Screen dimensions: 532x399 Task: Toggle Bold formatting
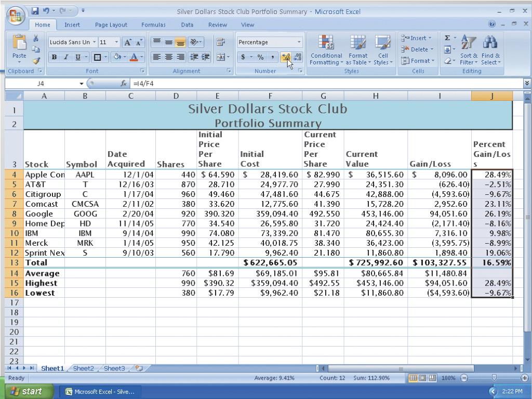click(x=54, y=57)
